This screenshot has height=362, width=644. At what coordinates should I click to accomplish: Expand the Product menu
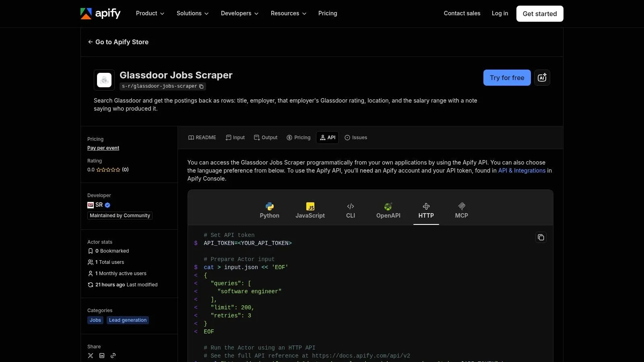tap(150, 13)
